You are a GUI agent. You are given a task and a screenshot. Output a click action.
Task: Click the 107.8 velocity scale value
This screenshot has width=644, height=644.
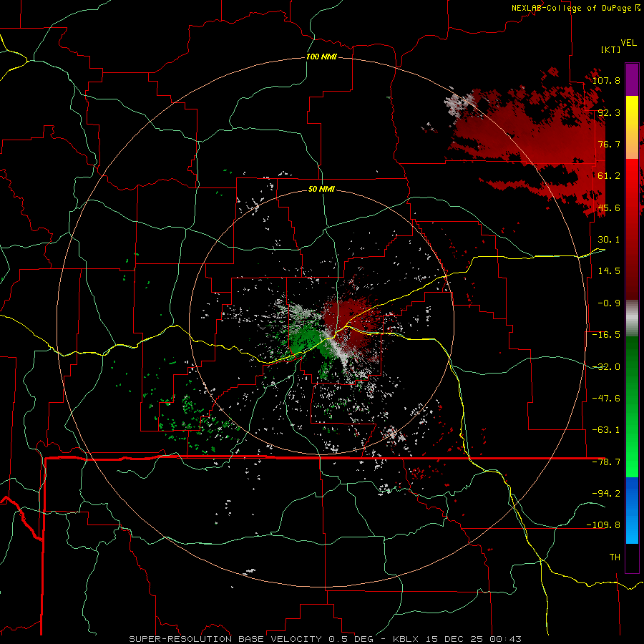coord(606,80)
